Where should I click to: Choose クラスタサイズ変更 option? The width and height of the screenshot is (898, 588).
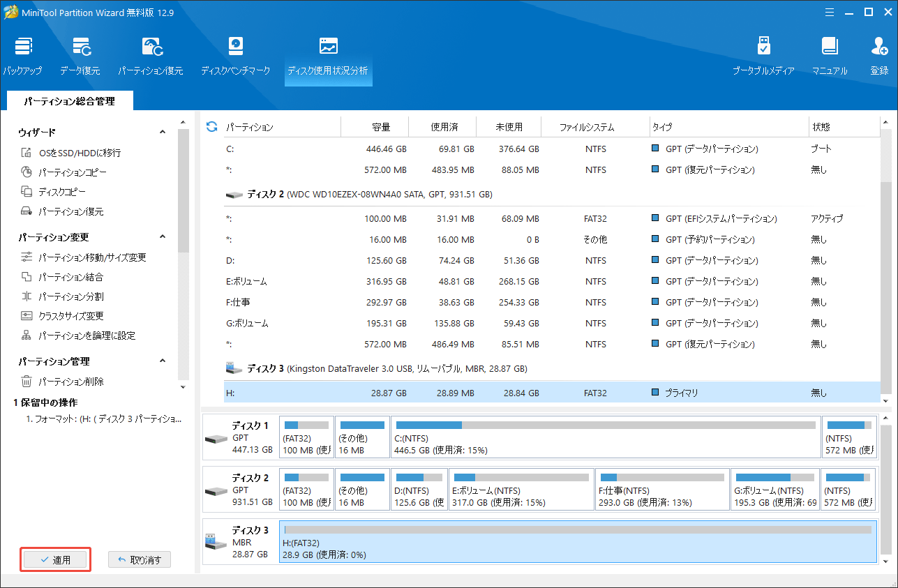pos(62,316)
